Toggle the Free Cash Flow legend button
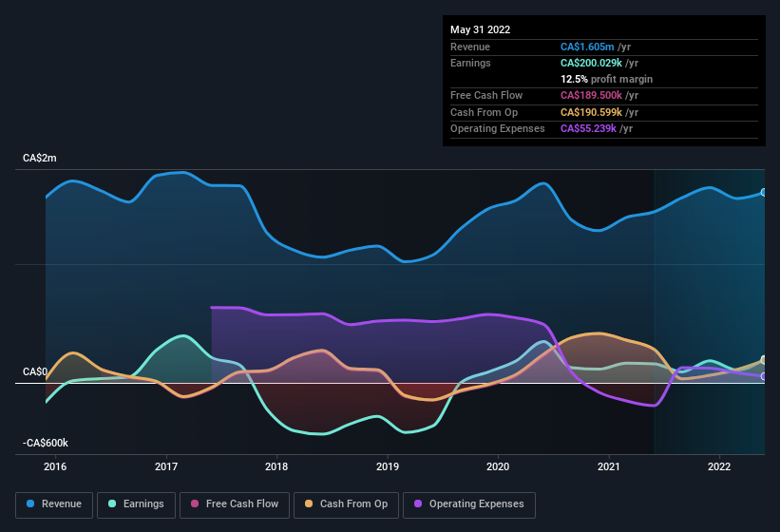This screenshot has width=780, height=532. [x=235, y=504]
